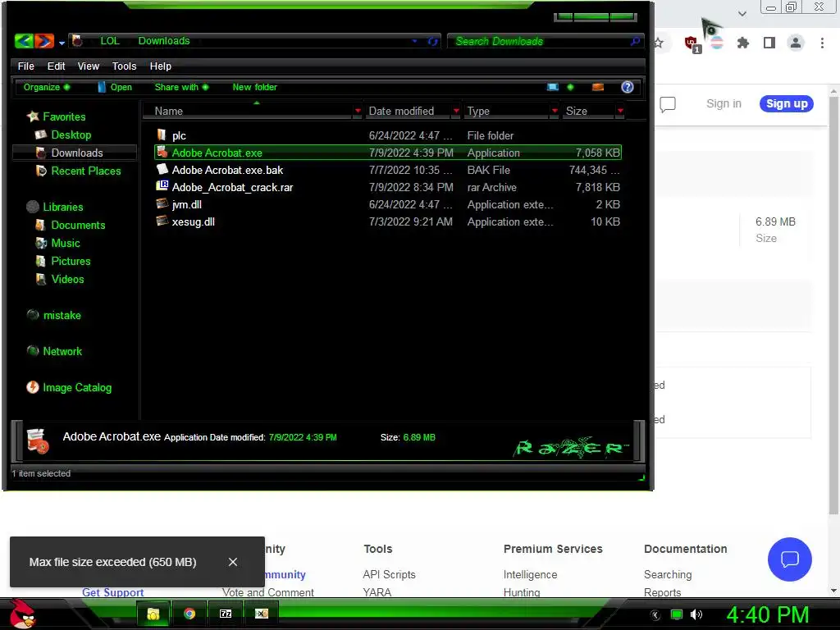840x630 pixels.
Task: Open the Help menu
Action: click(160, 66)
